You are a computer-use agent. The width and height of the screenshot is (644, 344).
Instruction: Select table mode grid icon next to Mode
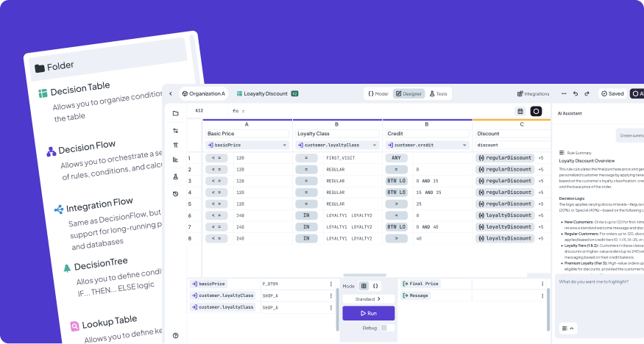click(x=364, y=286)
